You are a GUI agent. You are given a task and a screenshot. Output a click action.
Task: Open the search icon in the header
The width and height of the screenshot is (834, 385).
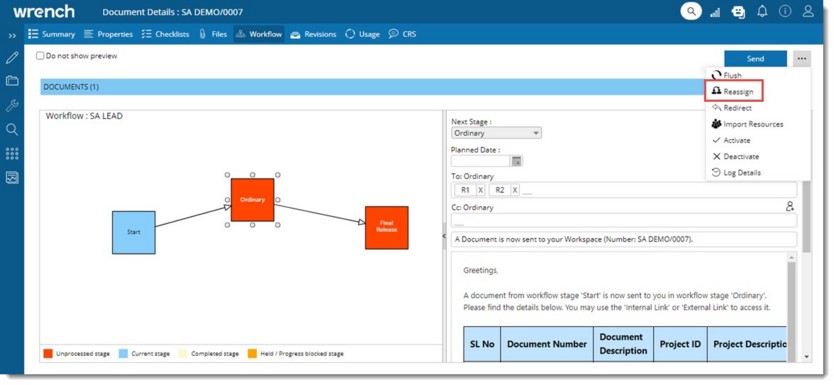(690, 11)
